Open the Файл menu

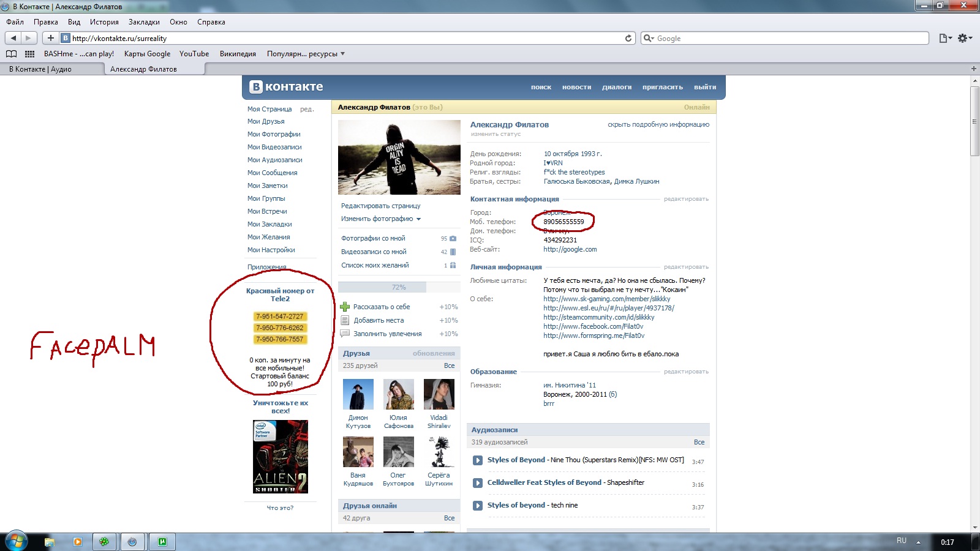click(x=15, y=22)
